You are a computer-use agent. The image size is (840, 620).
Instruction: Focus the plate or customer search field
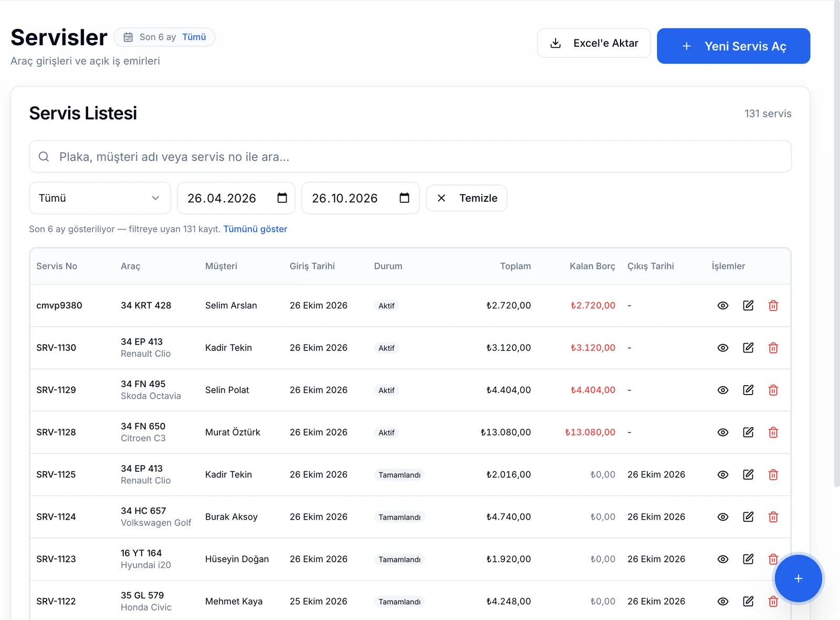coord(410,157)
